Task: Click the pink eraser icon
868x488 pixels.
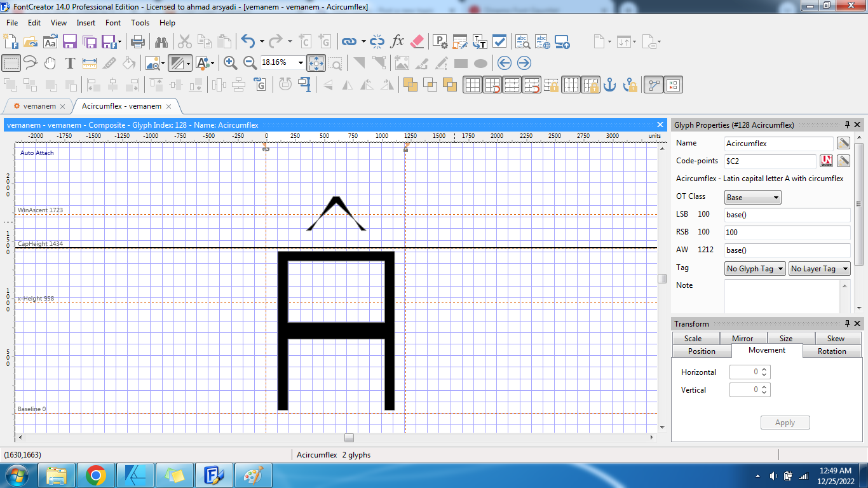Action: coord(417,42)
